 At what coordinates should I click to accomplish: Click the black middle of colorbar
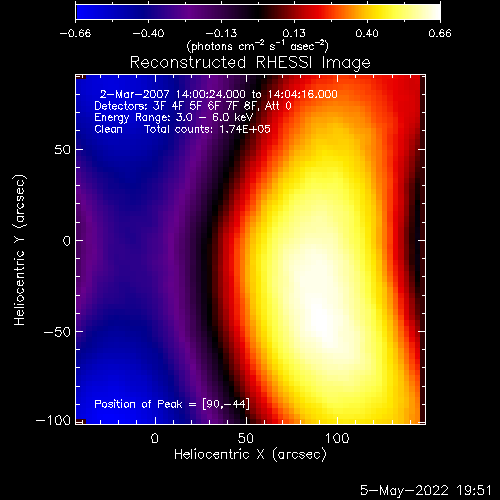pyautogui.click(x=258, y=12)
